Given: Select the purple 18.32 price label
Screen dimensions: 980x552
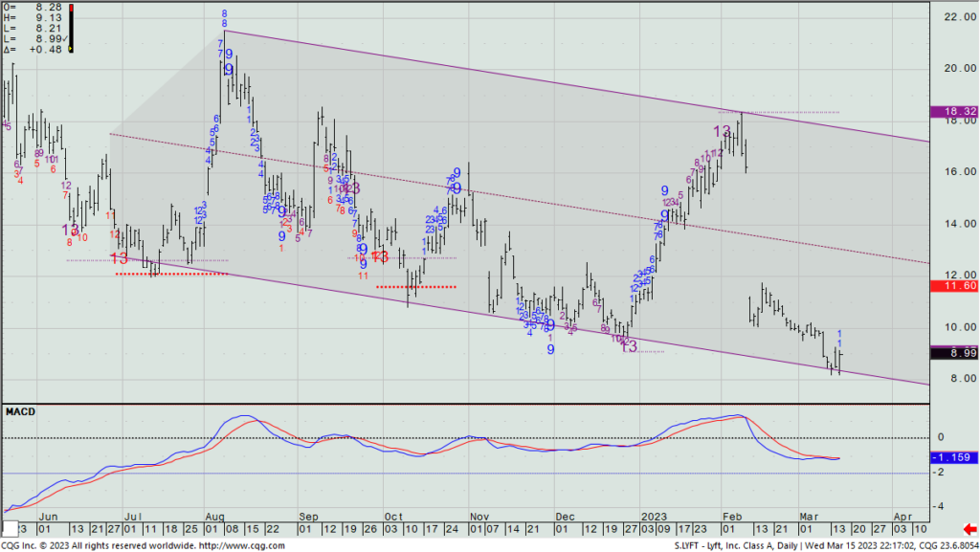Looking at the screenshot, I should [x=953, y=112].
